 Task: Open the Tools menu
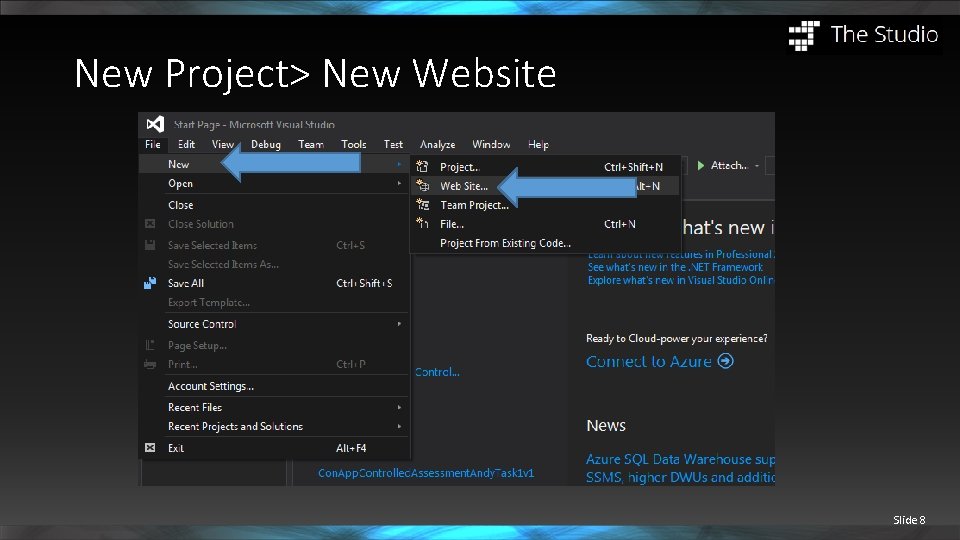354,144
